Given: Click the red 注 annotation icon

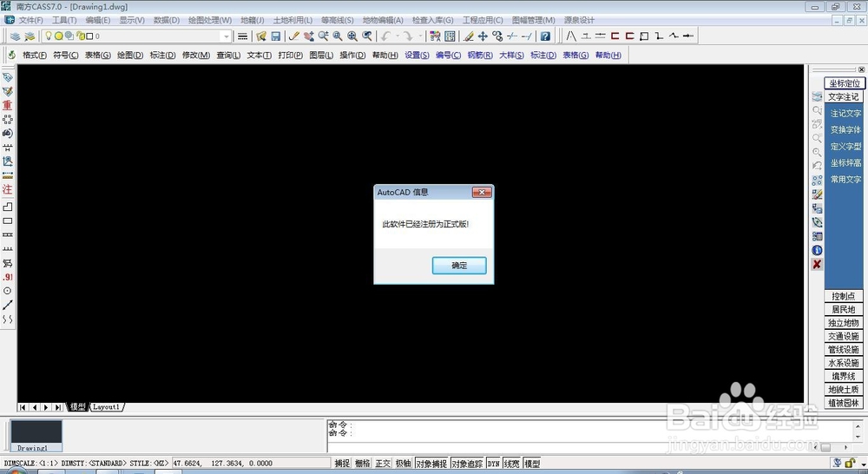Looking at the screenshot, I should coord(7,189).
